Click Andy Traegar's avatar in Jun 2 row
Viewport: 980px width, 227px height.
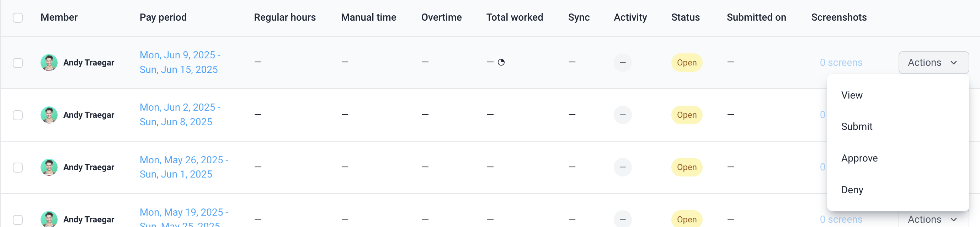(x=49, y=115)
